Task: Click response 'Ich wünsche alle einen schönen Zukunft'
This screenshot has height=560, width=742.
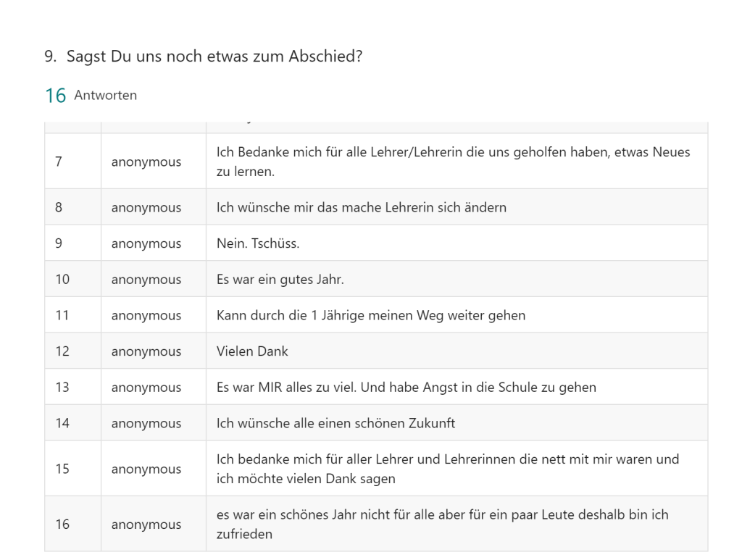Action: pos(335,423)
